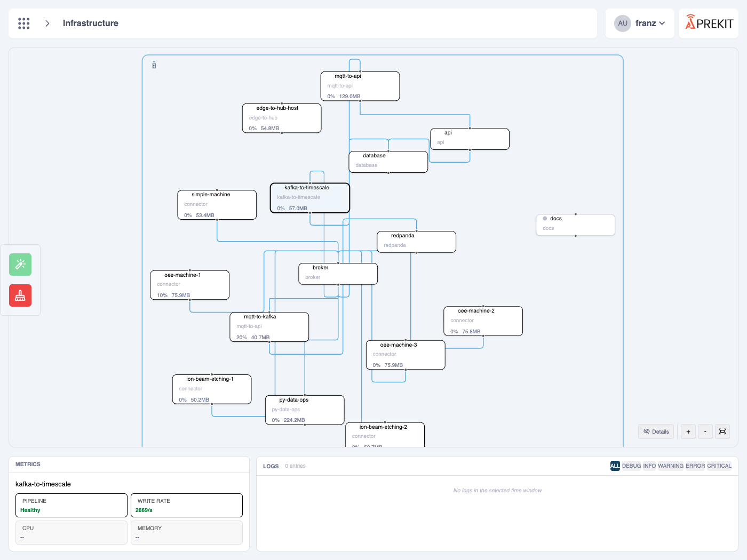The width and height of the screenshot is (747, 560).
Task: Click the APREKIT logo
Action: [709, 23]
